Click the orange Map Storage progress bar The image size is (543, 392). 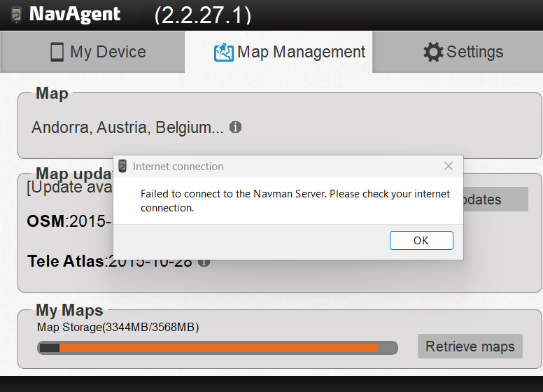coord(218,348)
